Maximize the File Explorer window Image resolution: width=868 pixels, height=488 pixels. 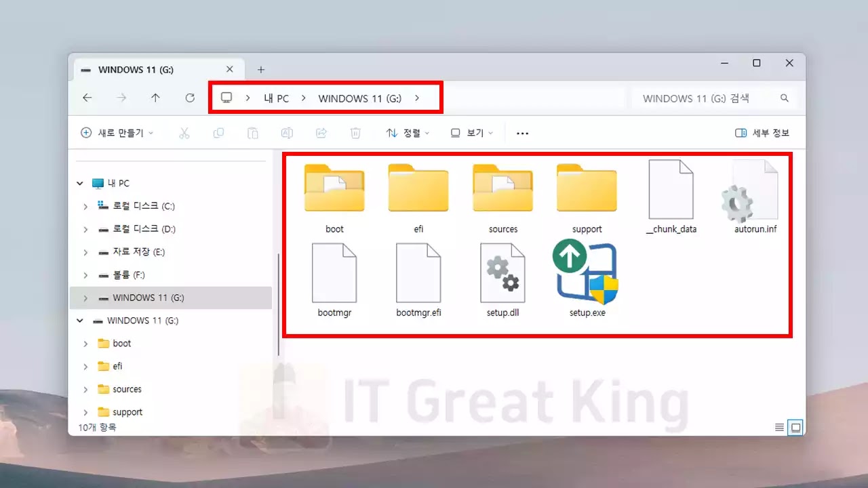[x=757, y=63]
